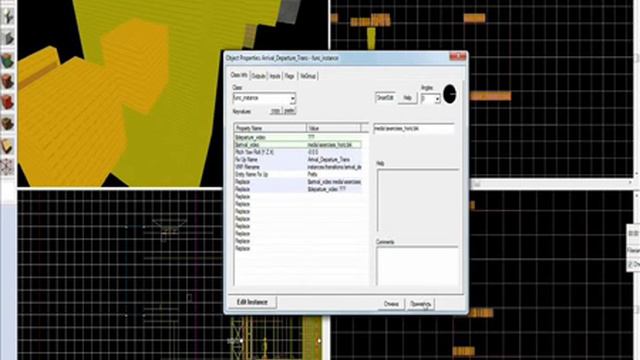Click the Edit Instance button
640x360 pixels.
click(x=252, y=302)
